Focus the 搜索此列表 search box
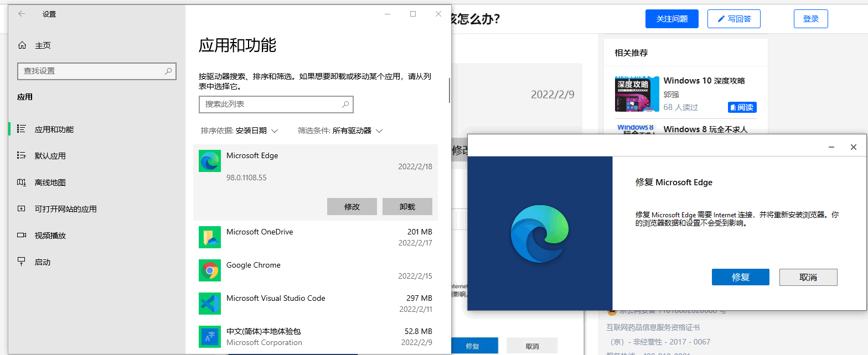Viewport: 868px width, 355px height. tap(276, 104)
